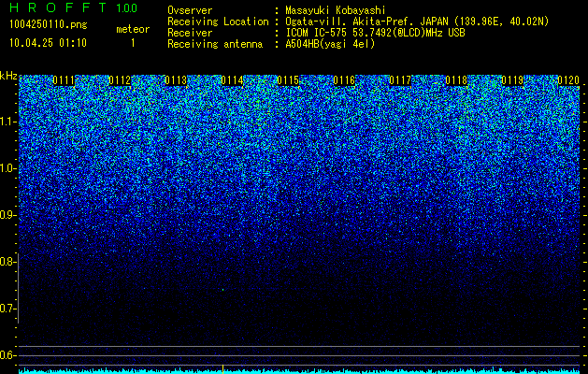
Task: Click the 0113 time marker
Action: coord(176,80)
